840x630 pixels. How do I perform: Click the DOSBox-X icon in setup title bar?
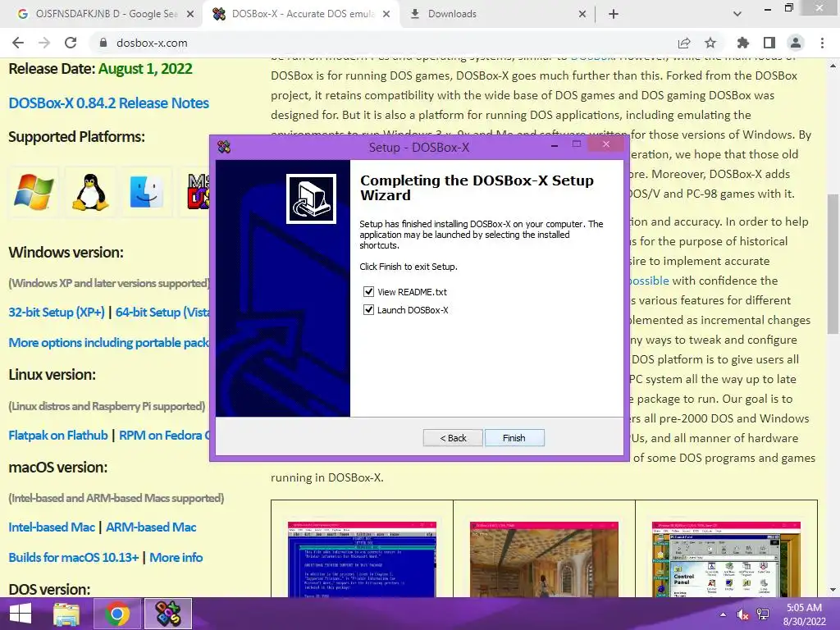coord(224,147)
